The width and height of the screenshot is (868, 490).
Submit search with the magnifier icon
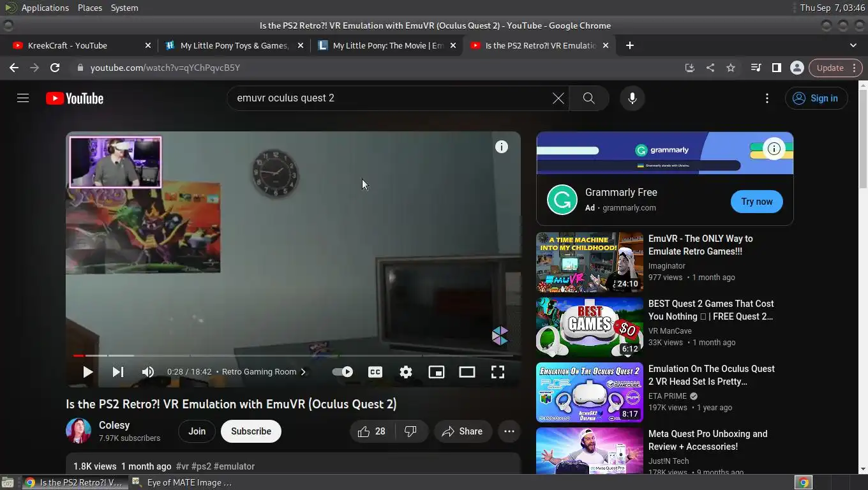coord(588,98)
